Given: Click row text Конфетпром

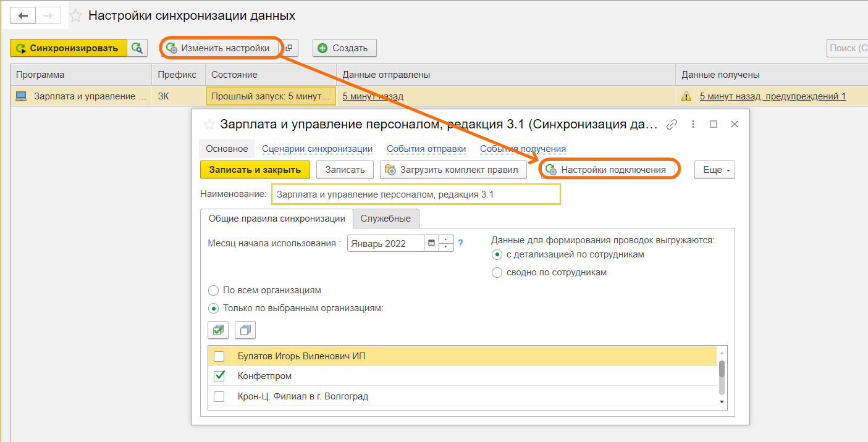Looking at the screenshot, I should (x=264, y=376).
